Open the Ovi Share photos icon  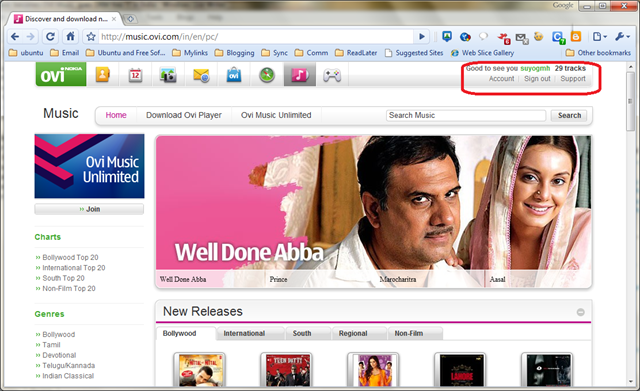[168, 75]
